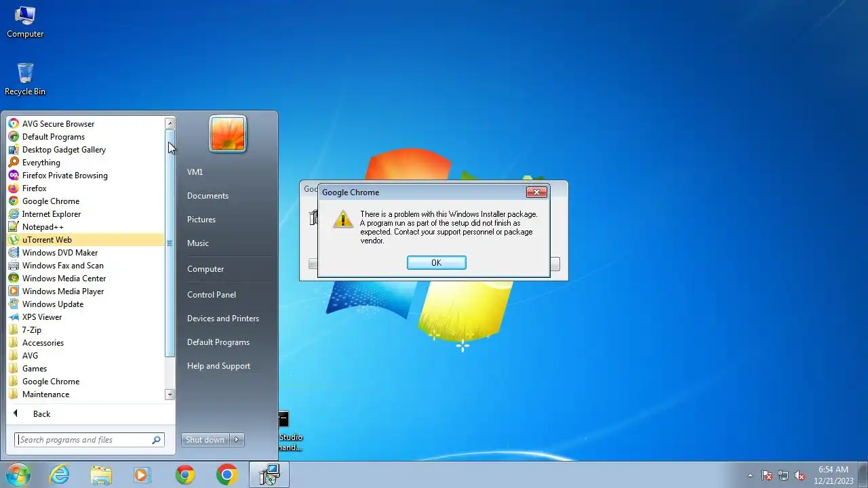Open Devices and Printers
The height and width of the screenshot is (488, 868).
point(227,319)
